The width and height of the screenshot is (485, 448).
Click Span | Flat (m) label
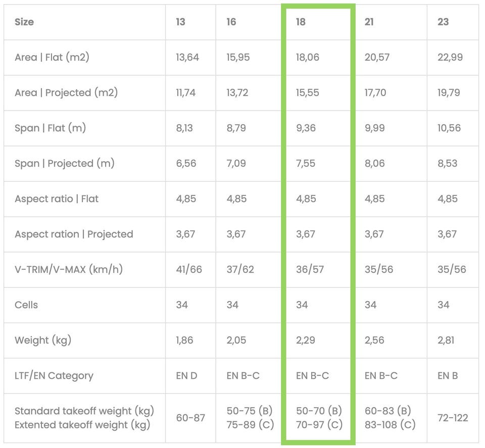click(x=50, y=128)
